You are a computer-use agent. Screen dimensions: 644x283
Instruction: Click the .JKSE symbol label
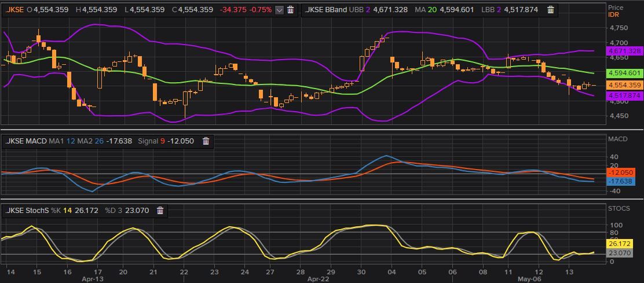click(14, 10)
